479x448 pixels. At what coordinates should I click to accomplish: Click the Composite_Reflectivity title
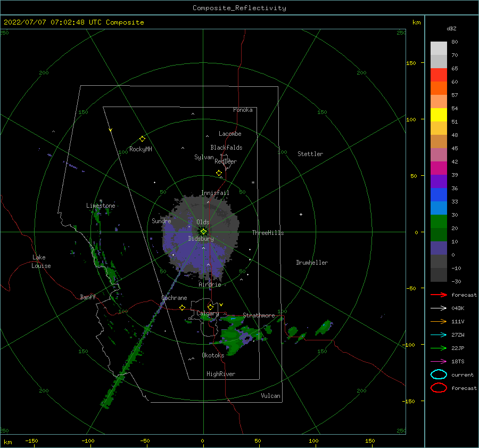tap(239, 8)
